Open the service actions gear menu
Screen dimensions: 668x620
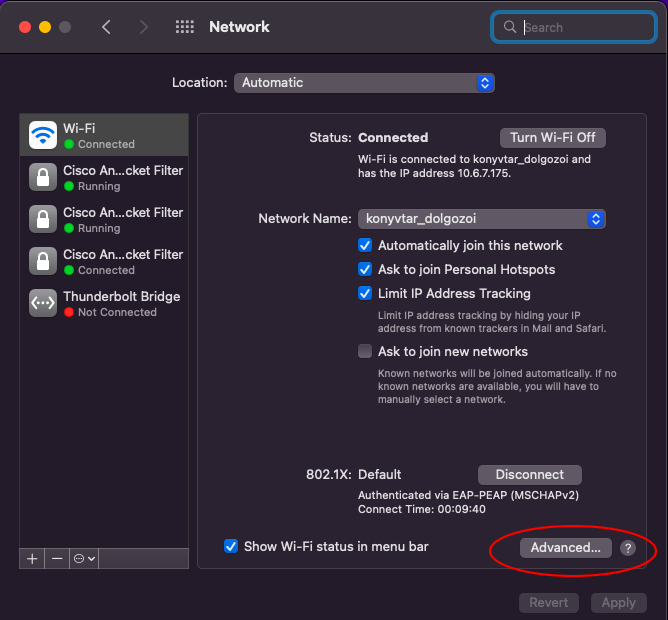(84, 558)
